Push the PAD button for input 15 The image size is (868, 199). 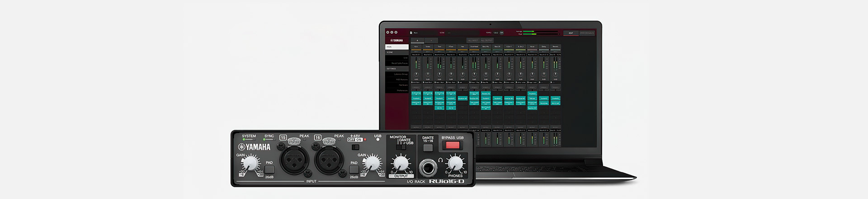point(269,170)
